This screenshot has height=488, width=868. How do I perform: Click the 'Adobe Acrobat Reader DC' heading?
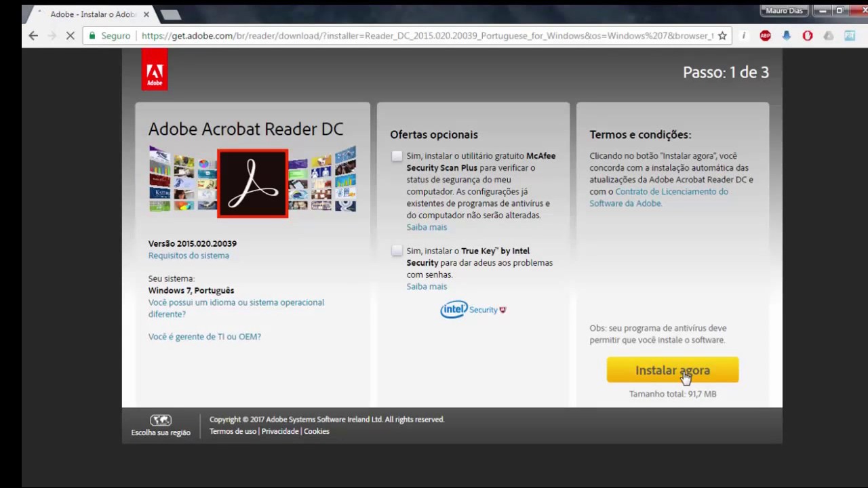(x=246, y=129)
